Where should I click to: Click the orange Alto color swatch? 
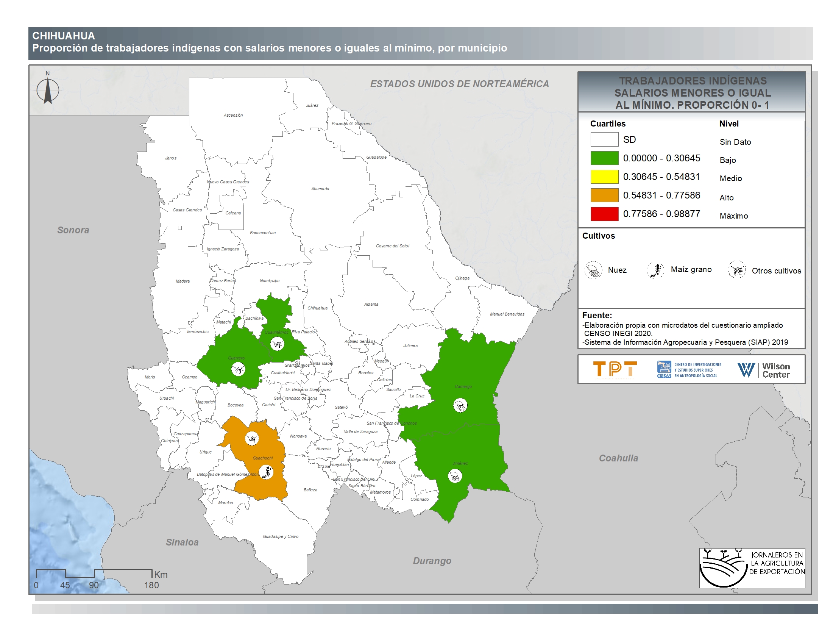604,195
